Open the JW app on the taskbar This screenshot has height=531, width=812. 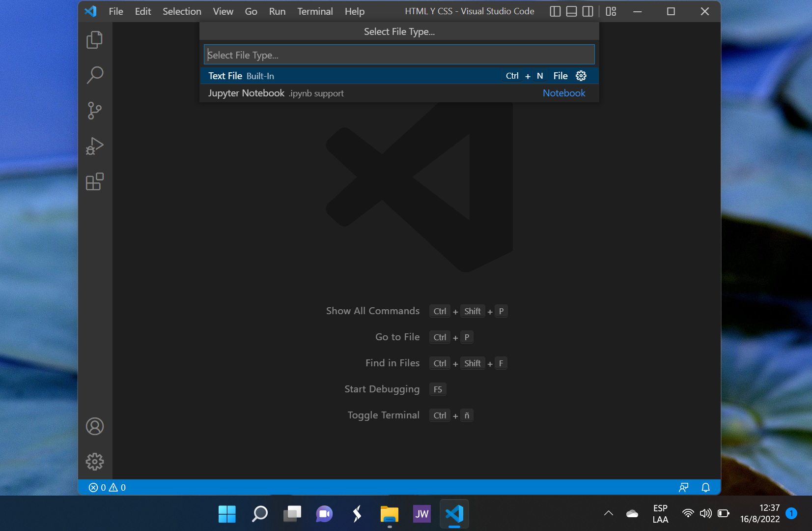tap(421, 514)
